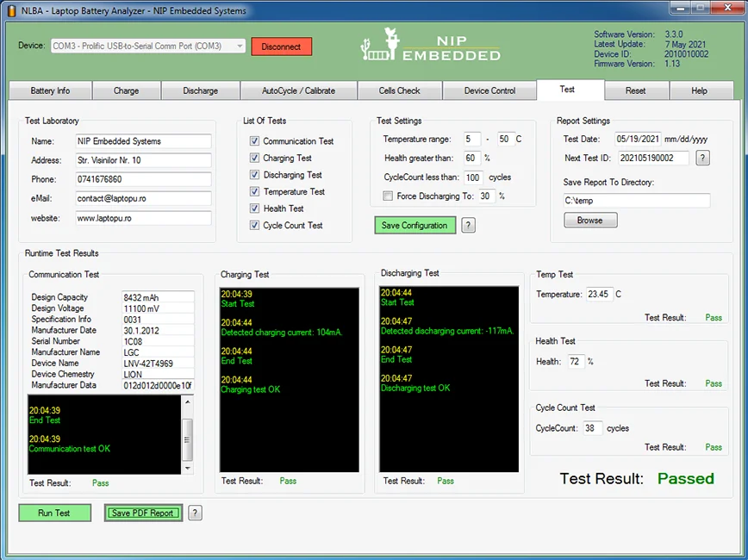Click Browse to choose report directory

click(590, 221)
